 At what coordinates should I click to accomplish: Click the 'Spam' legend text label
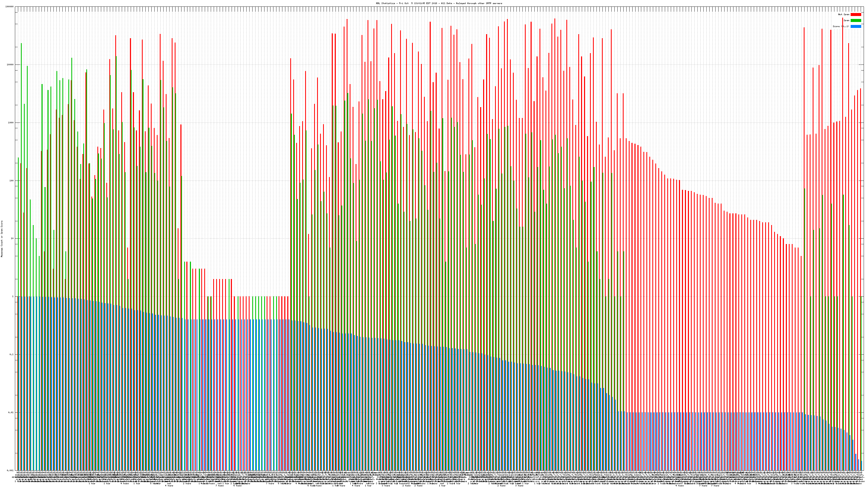pos(846,21)
